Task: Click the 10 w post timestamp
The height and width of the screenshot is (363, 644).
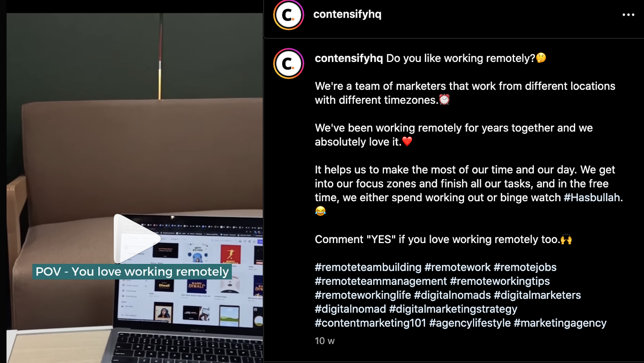Action: pos(324,341)
